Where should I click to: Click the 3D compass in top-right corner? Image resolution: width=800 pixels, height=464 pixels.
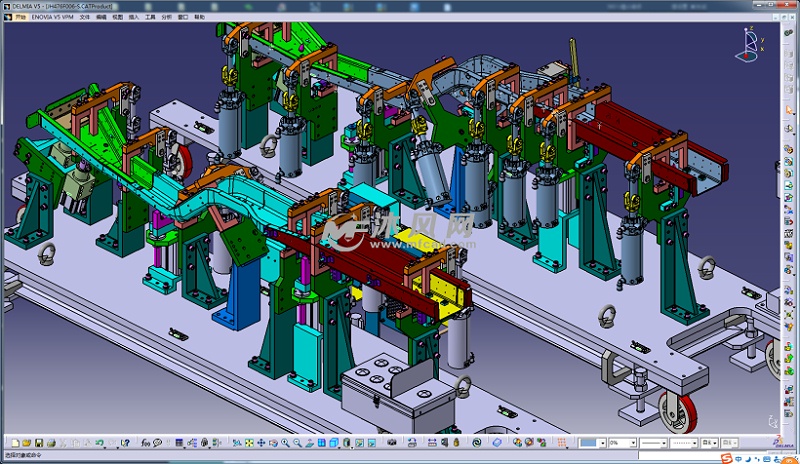(749, 42)
